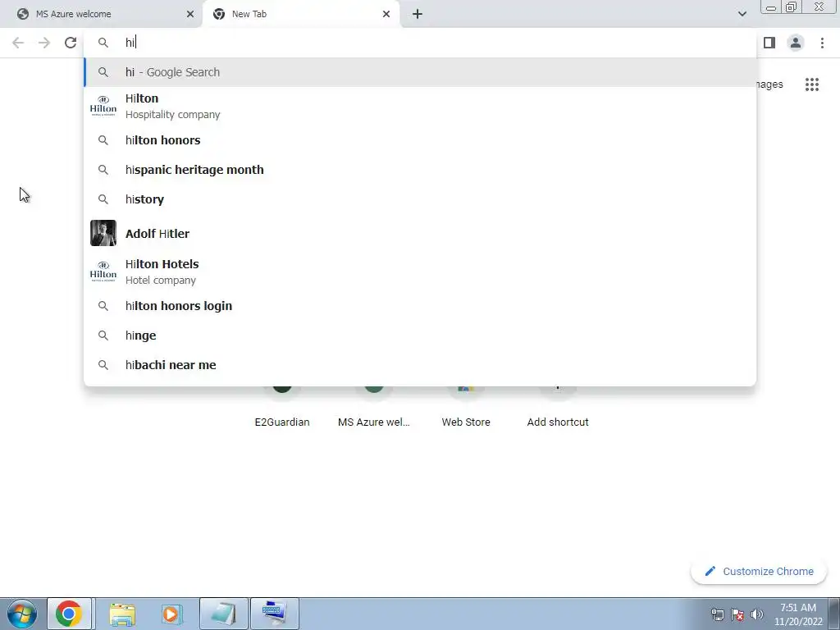Select Hilton Hospitality company suggestion
This screenshot has height=630, width=840.
(x=421, y=106)
